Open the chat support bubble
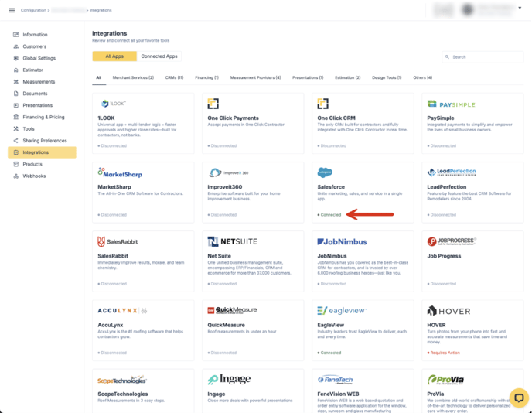The image size is (532, 413). (x=518, y=398)
